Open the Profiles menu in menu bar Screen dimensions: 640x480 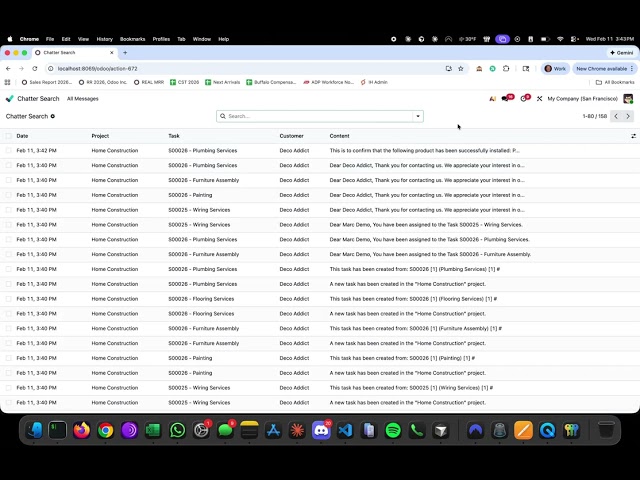point(161,39)
